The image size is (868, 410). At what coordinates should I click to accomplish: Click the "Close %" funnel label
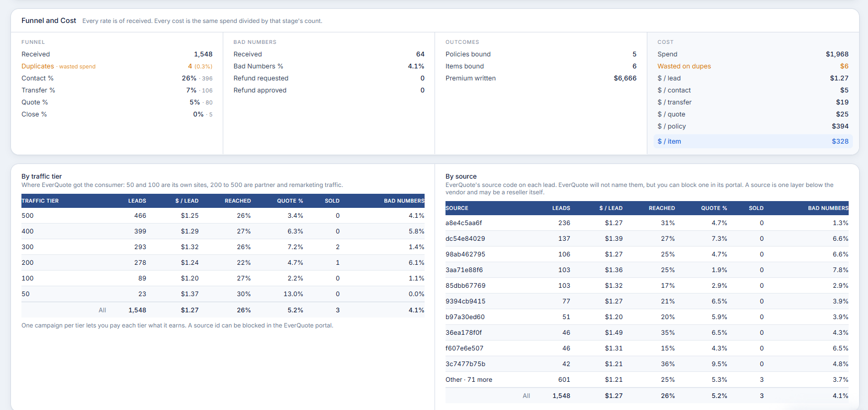pyautogui.click(x=34, y=114)
